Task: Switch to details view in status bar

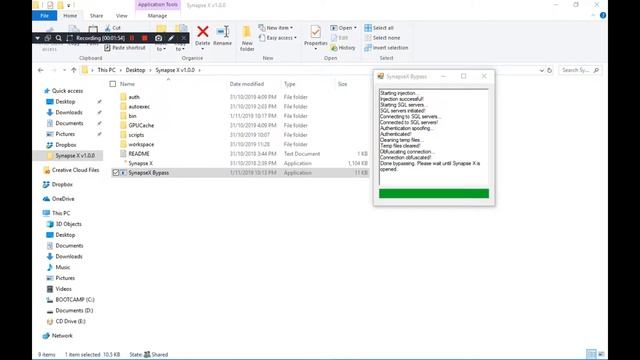Action: [591, 354]
